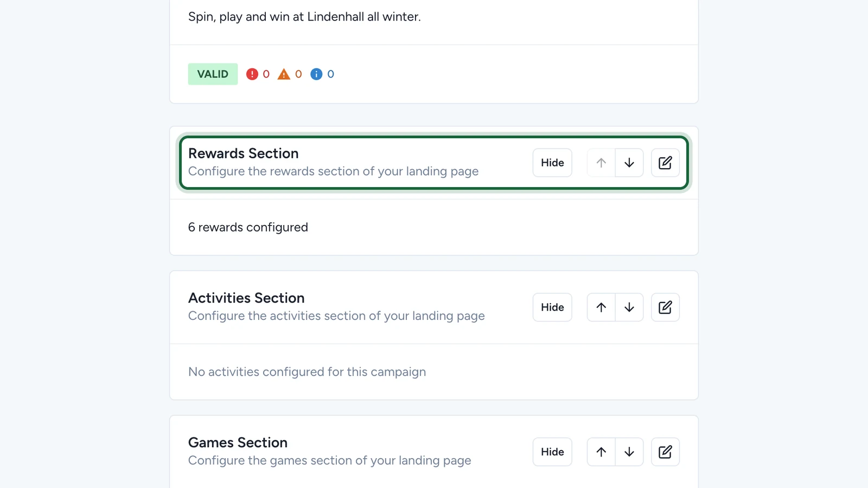Move the Activities Section down
The height and width of the screenshot is (488, 868).
point(629,307)
